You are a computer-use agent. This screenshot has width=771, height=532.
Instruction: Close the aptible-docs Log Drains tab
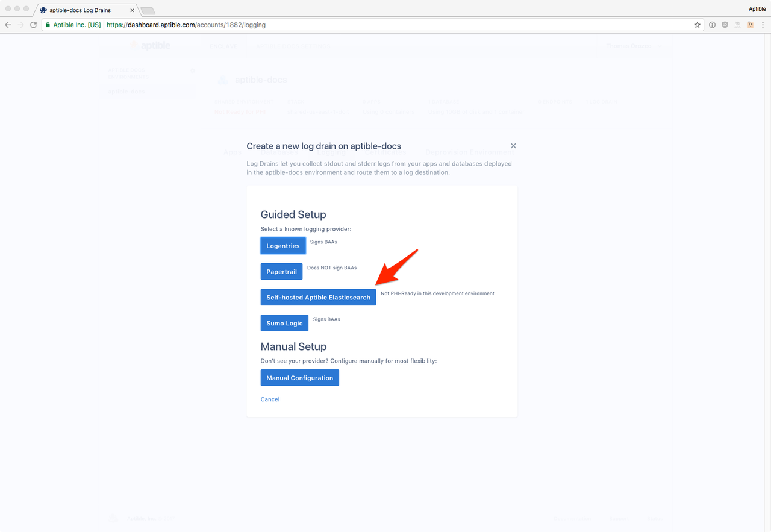tap(133, 10)
